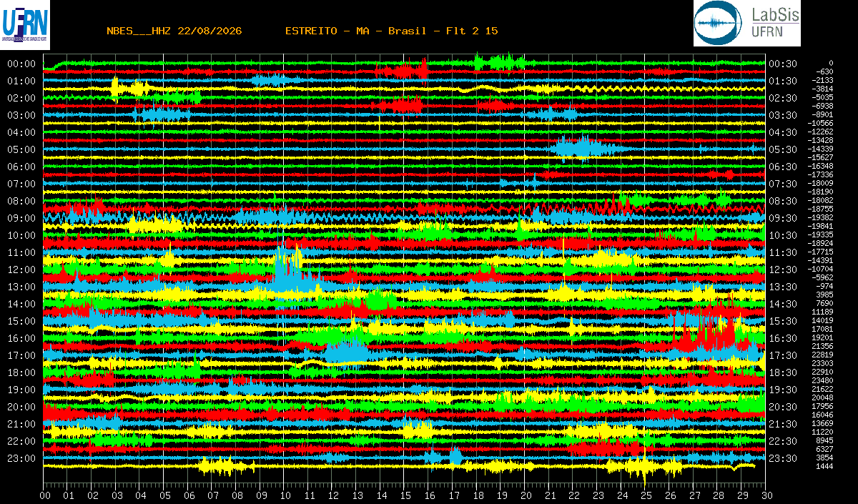Click the 19:30 label on right axis
The image size is (858, 504).
(x=783, y=390)
